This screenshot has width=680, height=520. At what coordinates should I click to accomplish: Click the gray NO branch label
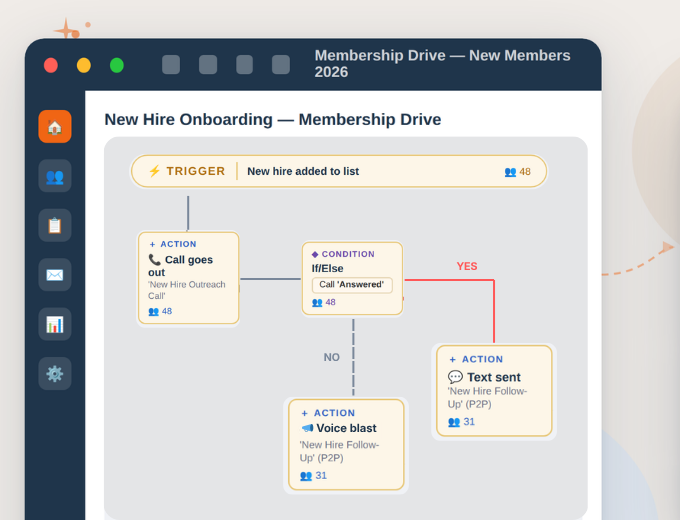coord(331,357)
